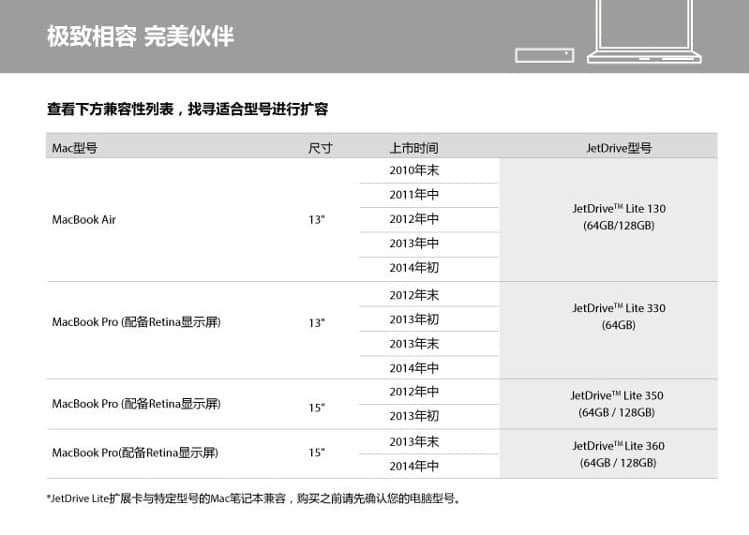Click (64GB / 128GB) under JetDrive Lite 360
Image resolution: width=749 pixels, height=535 pixels.
pos(618,463)
